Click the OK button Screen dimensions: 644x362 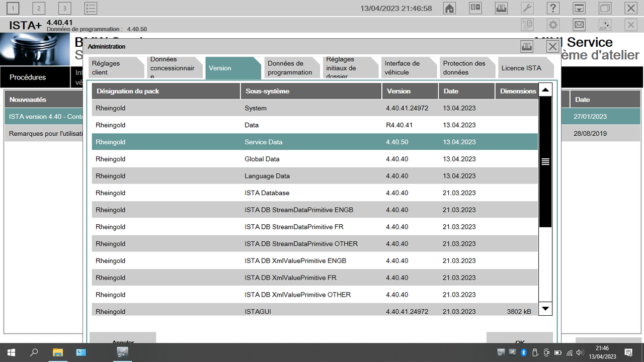520,338
